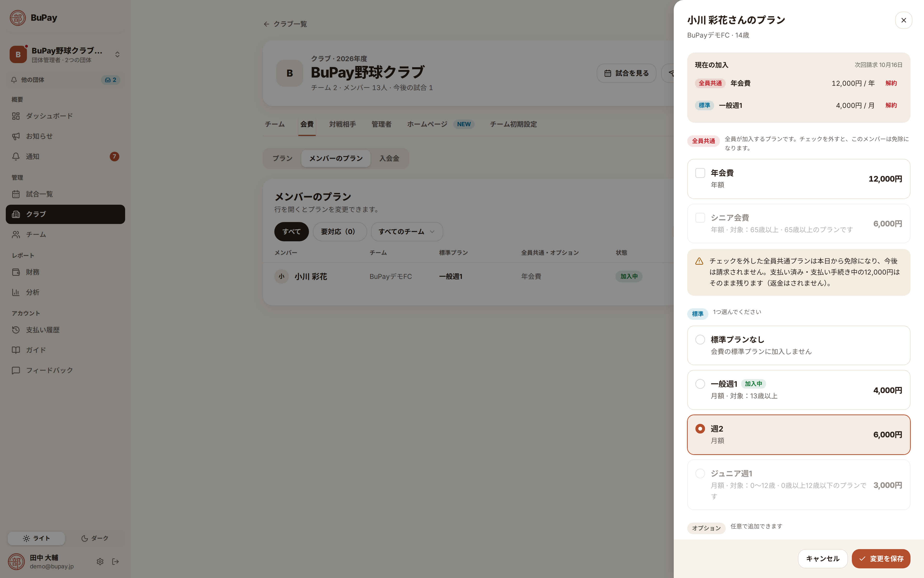
Task: Click the bell icon beside 他の団体
Action: coord(14,80)
